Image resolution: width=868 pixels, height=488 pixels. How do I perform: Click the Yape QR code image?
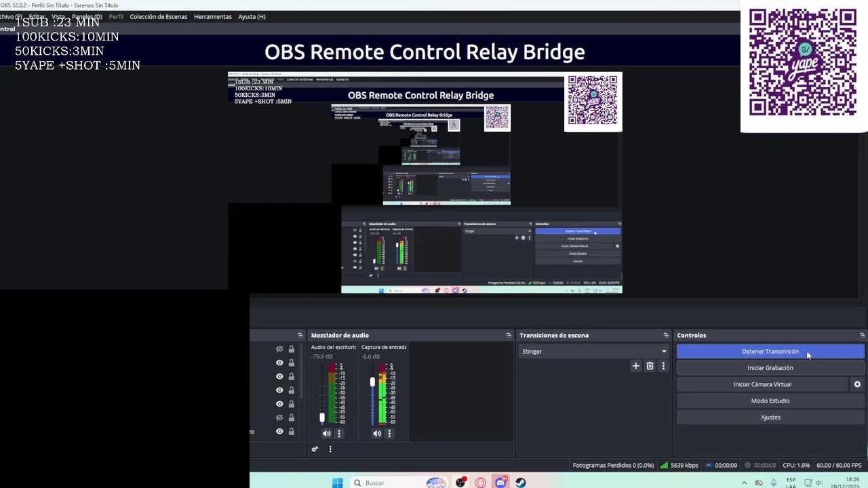[x=803, y=62]
